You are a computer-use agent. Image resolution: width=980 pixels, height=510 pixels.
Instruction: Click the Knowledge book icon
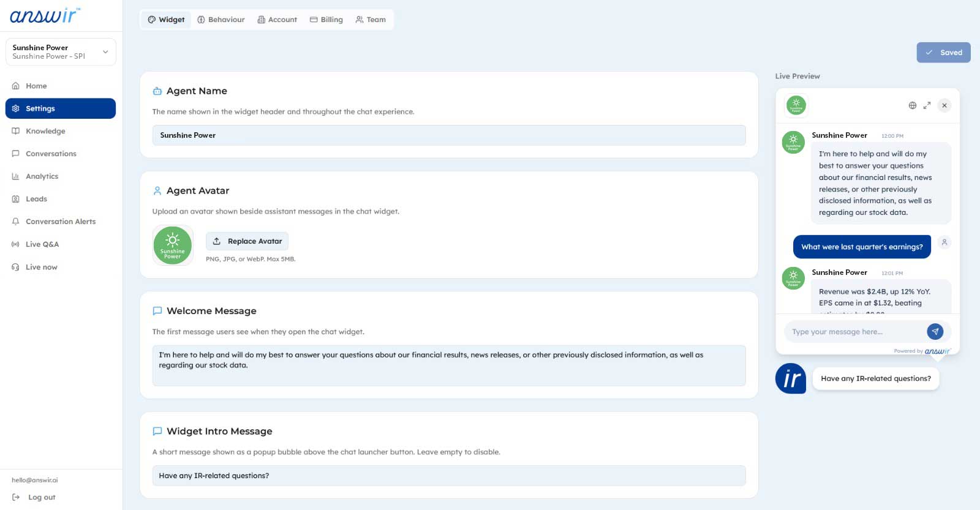(16, 131)
